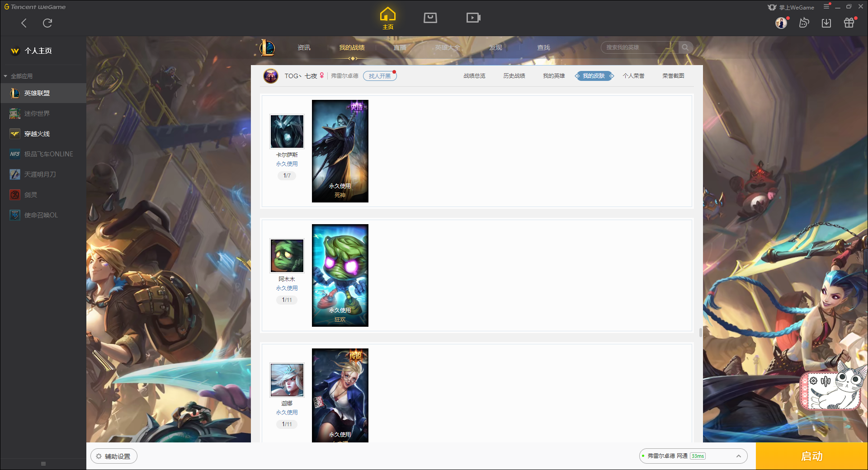
Task: Open the 荣誉截图 sub-tab
Action: [x=673, y=76]
